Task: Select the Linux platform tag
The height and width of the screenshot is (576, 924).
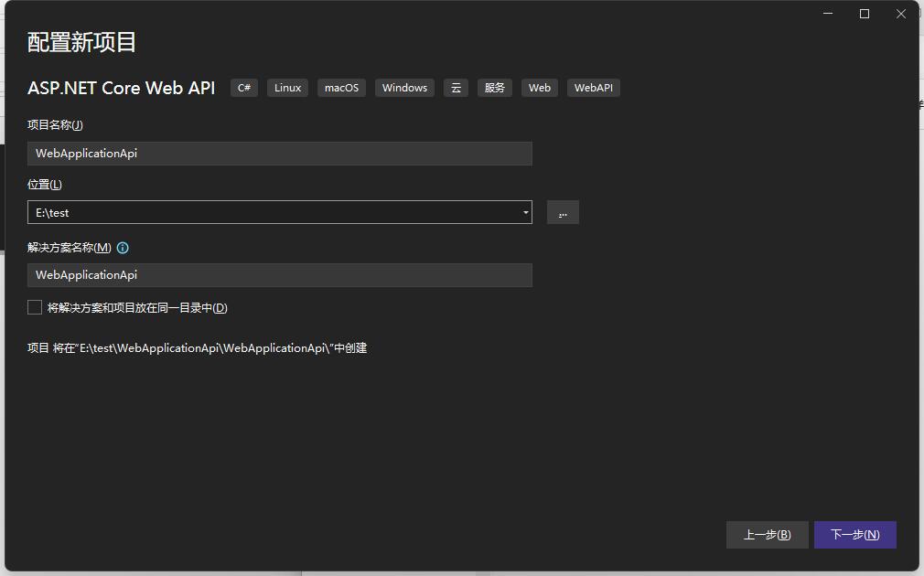Action: tap(287, 88)
